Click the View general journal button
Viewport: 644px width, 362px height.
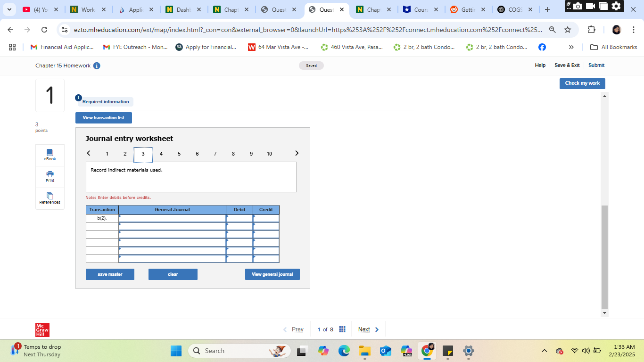(272, 274)
